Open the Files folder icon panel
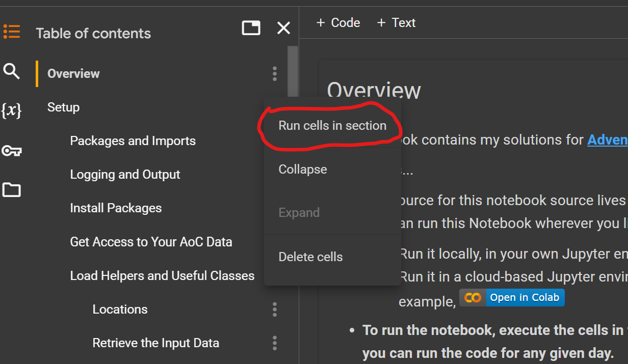 (11, 190)
